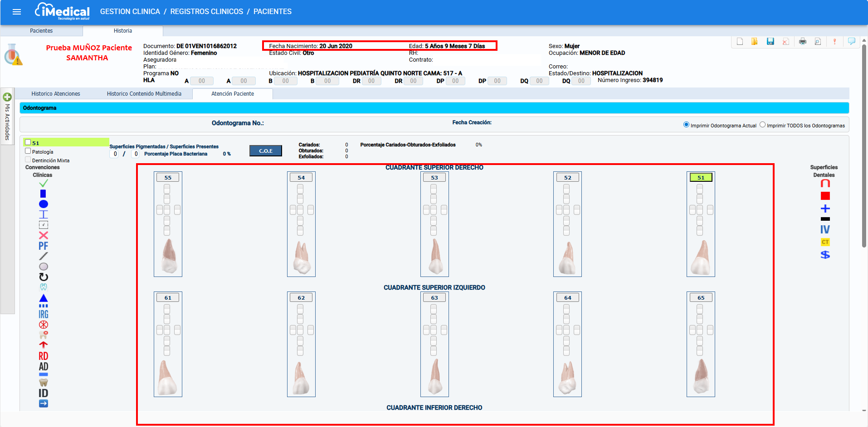Click the blue speech bubble comment icon
Viewport: 868px width, 427px height.
(851, 42)
